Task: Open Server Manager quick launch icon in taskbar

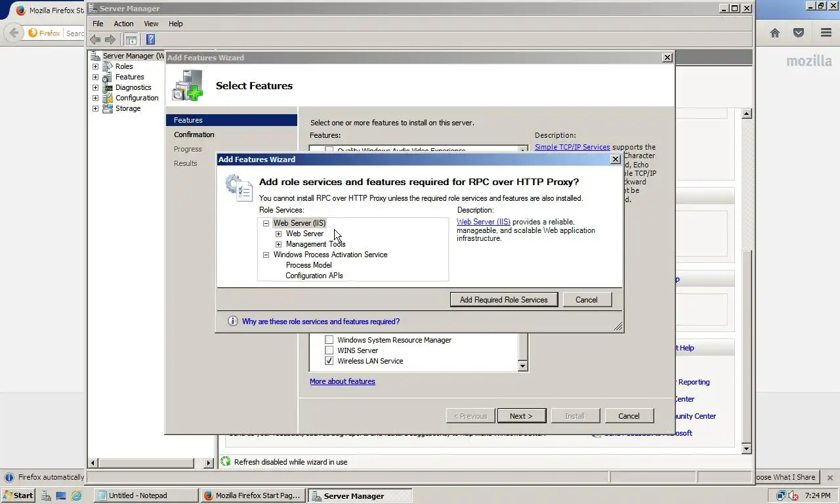Action: pyautogui.click(x=46, y=495)
